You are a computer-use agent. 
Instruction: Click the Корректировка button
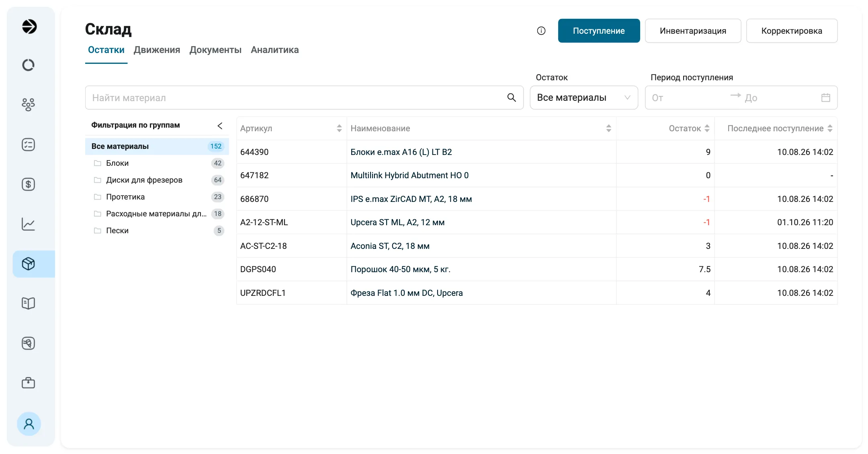792,31
